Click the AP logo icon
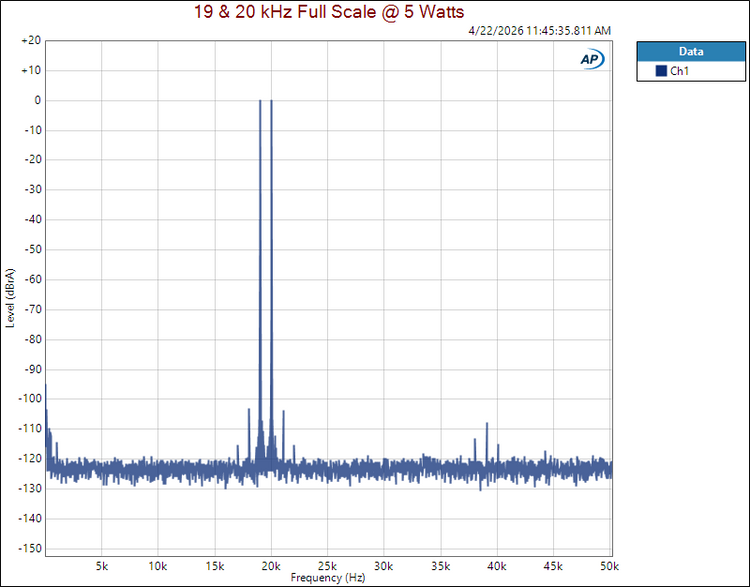Image resolution: width=750 pixels, height=587 pixels. coord(592,59)
